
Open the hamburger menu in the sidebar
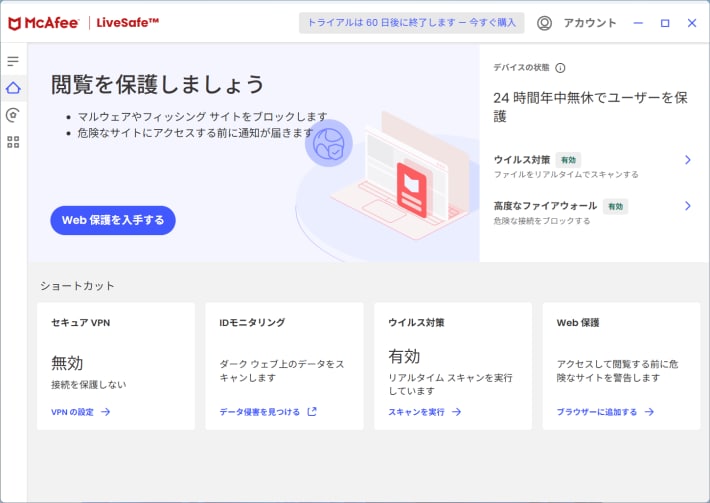coord(13,61)
